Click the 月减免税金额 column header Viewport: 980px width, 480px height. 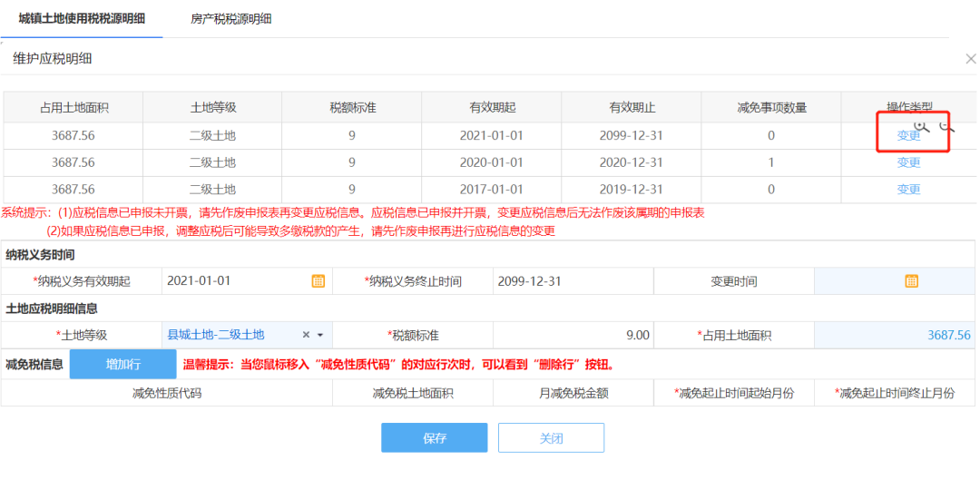(x=573, y=393)
